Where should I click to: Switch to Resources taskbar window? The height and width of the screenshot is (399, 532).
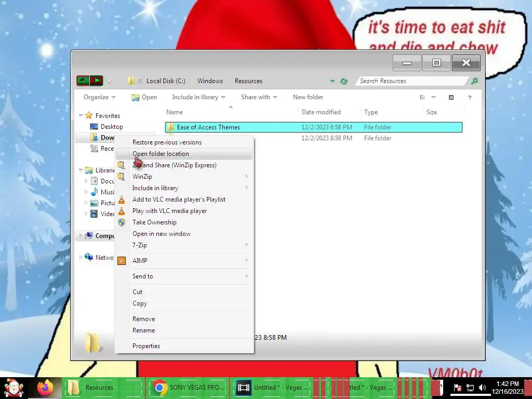click(x=103, y=388)
